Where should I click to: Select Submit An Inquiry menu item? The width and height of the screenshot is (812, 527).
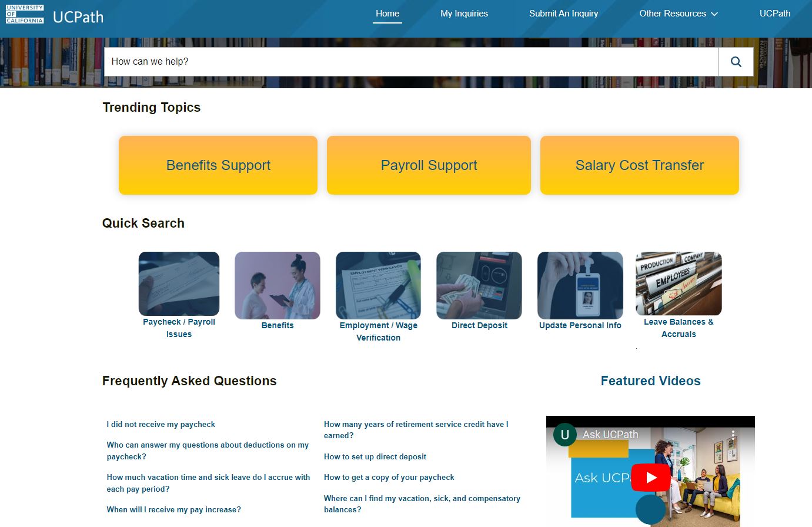click(563, 14)
